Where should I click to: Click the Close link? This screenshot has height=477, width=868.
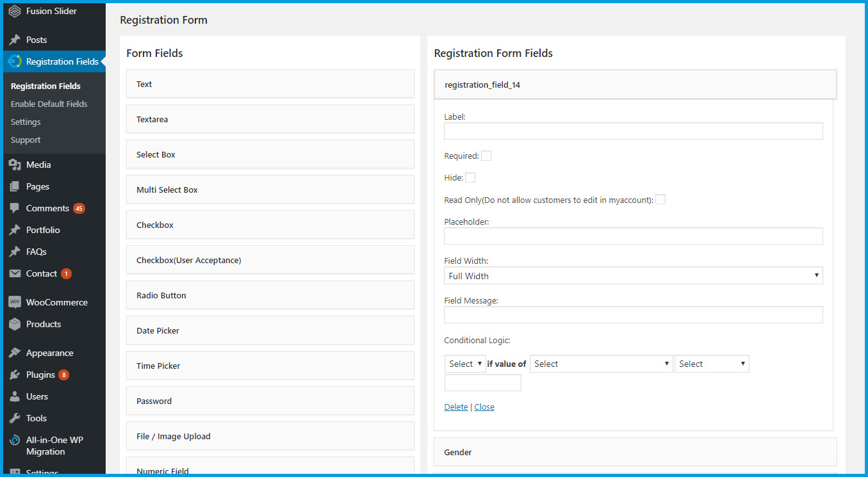(x=484, y=407)
